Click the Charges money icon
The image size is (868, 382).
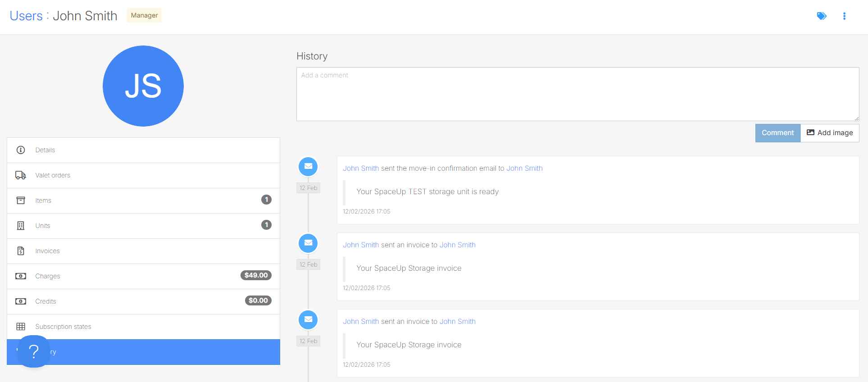click(x=21, y=276)
